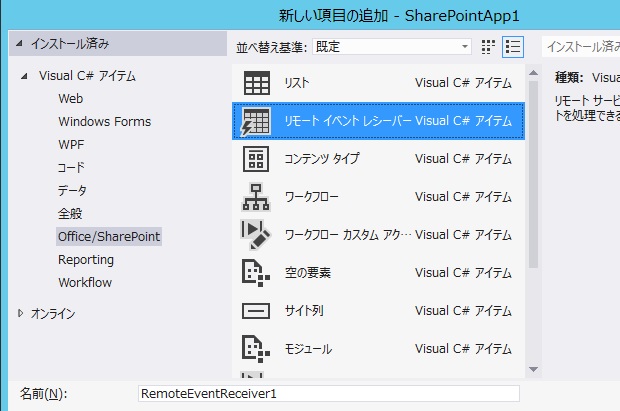This screenshot has width=620, height=411.
Task: Expand the オンライン section
Action: [x=21, y=313]
